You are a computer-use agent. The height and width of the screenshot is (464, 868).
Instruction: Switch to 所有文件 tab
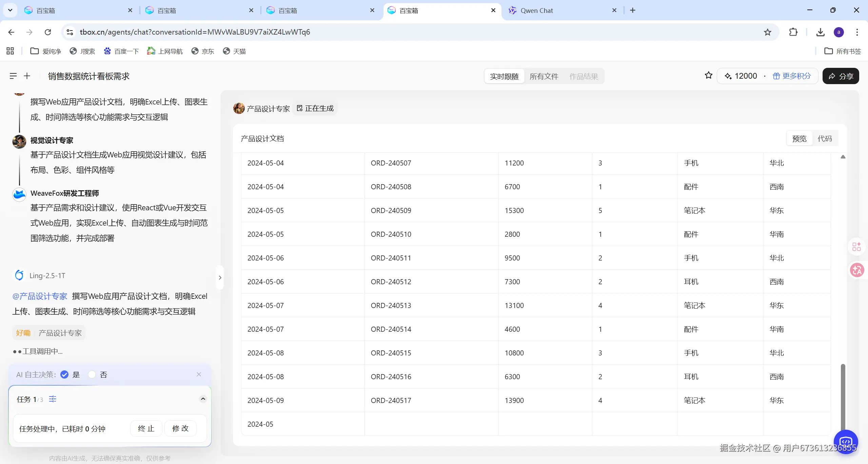[x=544, y=76]
